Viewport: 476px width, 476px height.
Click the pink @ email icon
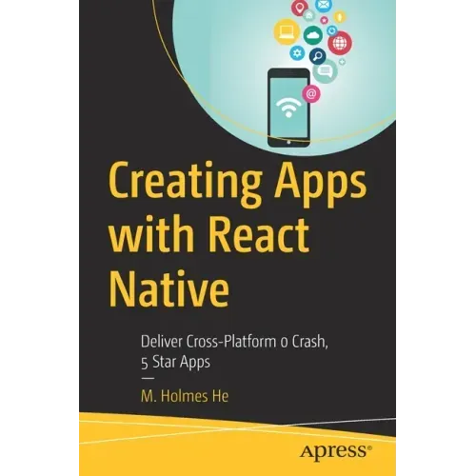(x=311, y=94)
